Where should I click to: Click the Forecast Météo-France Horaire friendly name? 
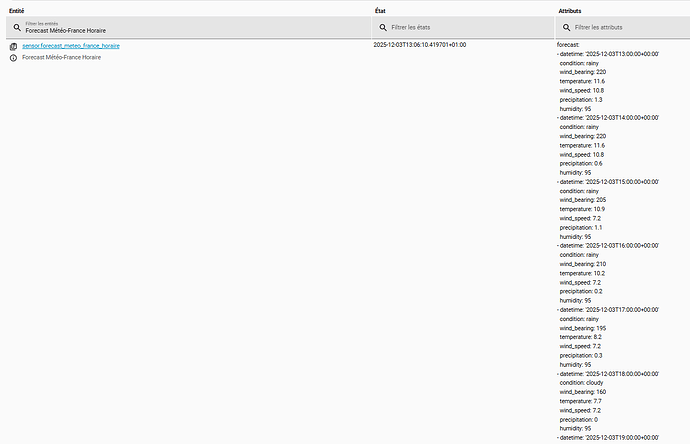[62, 57]
